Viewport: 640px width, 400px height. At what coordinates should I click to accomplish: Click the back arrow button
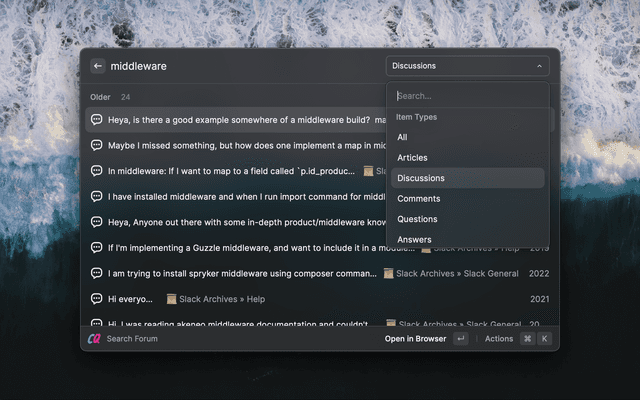97,66
